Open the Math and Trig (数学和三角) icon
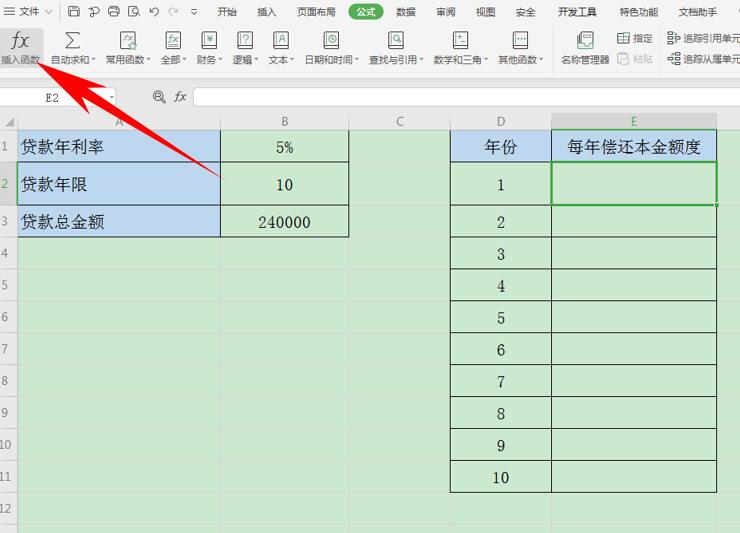The width and height of the screenshot is (740, 533). [460, 41]
